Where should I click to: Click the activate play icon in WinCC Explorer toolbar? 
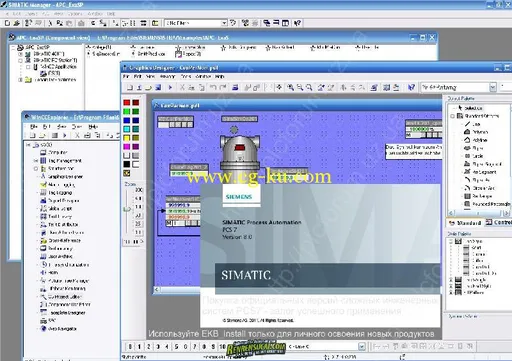pos(64,135)
